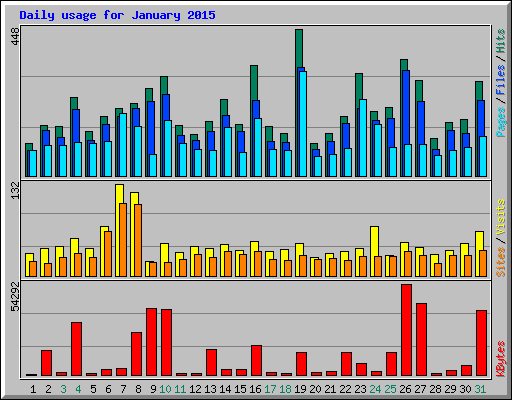Click the yellow Visits legend label
The height and width of the screenshot is (400, 512).
pyautogui.click(x=500, y=217)
